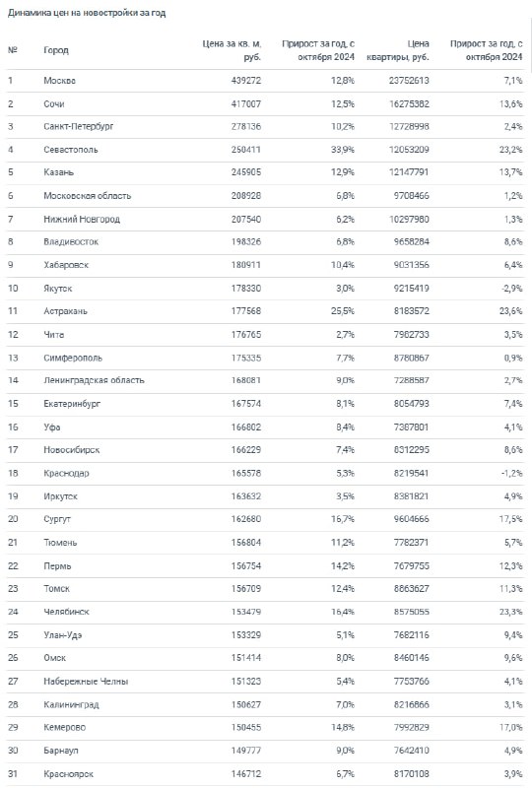Click the Сочи city cell

click(54, 104)
